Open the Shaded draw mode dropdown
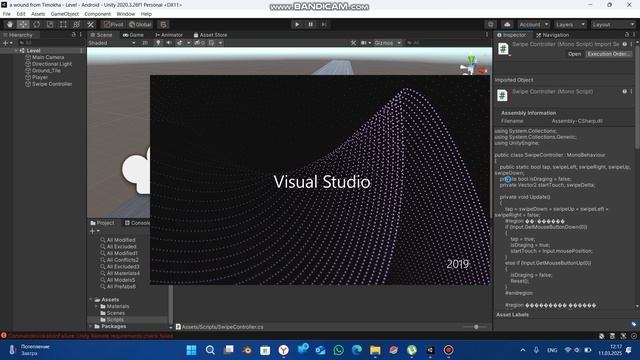 (112, 43)
